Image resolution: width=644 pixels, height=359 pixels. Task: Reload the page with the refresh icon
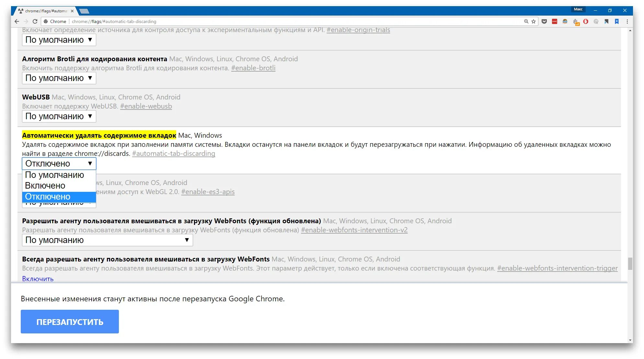tap(35, 21)
